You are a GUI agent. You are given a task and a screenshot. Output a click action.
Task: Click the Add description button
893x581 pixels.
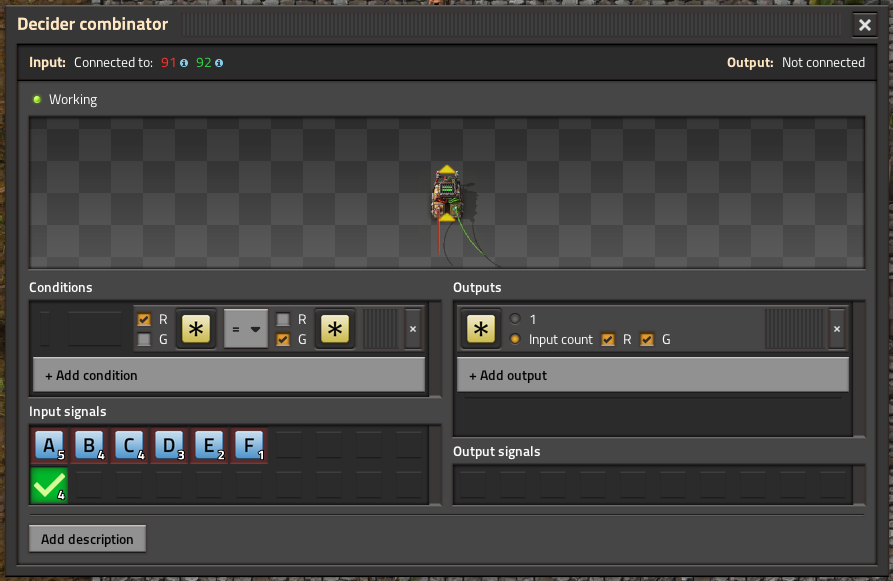pos(87,539)
